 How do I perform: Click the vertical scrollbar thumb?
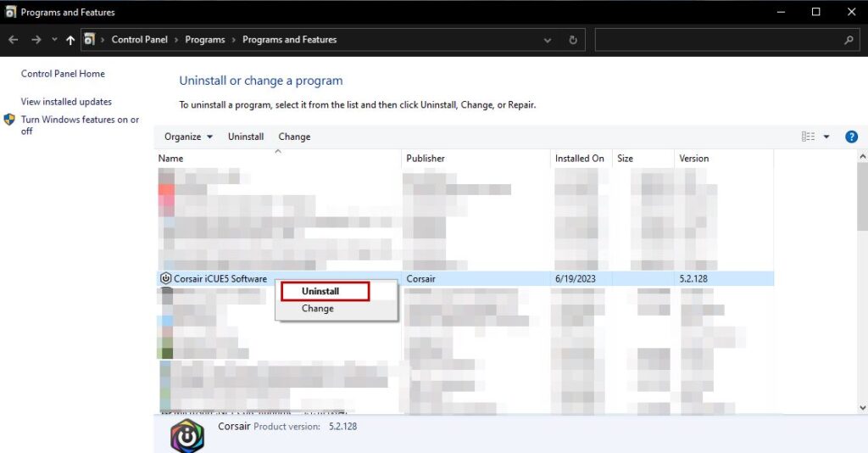coord(862,197)
